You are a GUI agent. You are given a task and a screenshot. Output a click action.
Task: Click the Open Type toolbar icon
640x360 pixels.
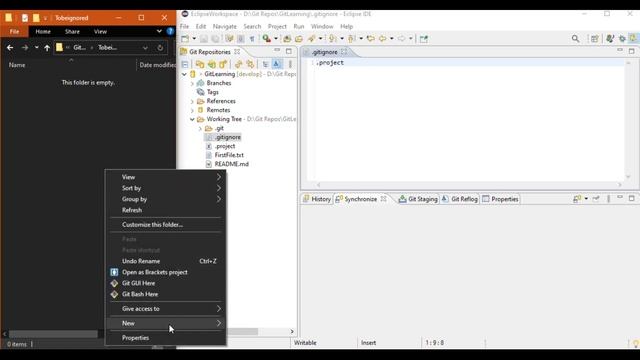coord(287,39)
